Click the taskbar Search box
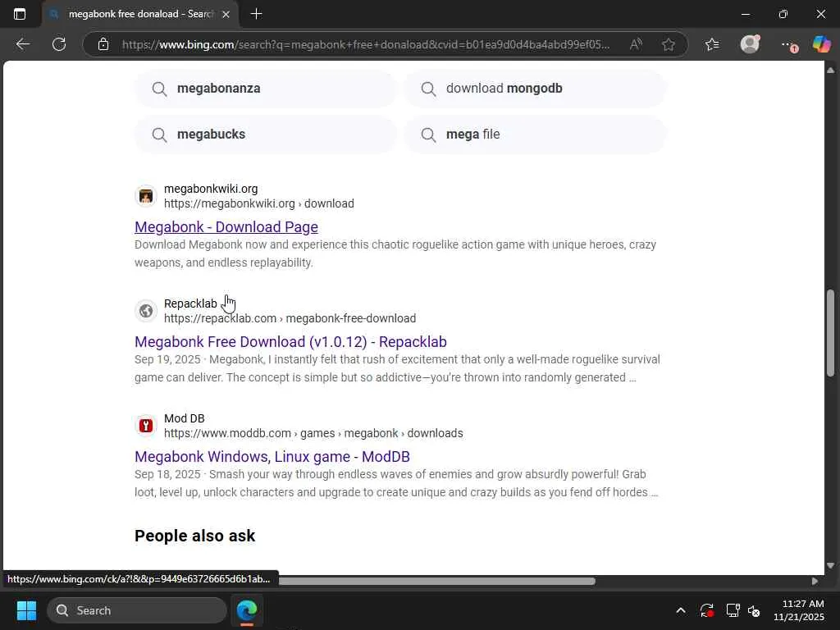Viewport: 840px width, 630px height. coord(137,610)
